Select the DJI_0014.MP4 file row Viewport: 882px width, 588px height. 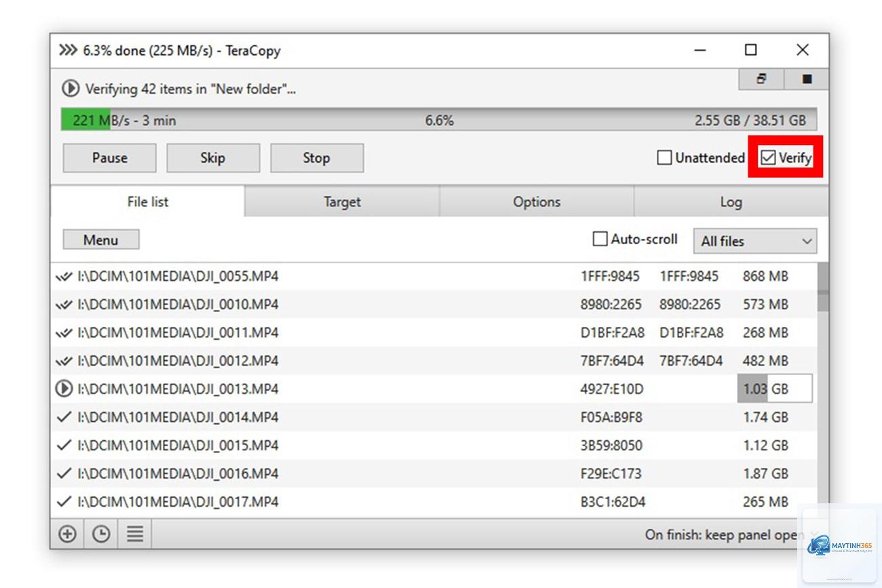pos(434,417)
